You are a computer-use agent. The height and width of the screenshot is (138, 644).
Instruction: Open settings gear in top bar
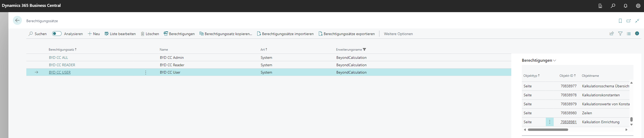click(638, 6)
